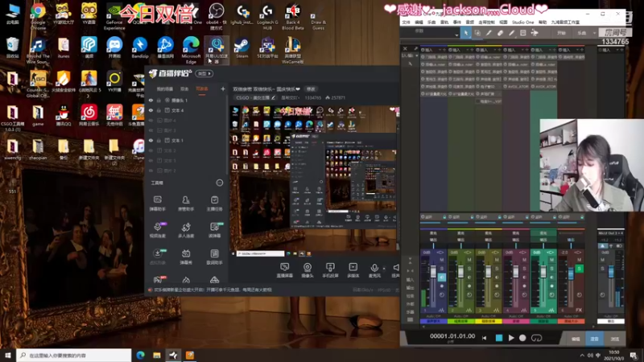Screen dimensions: 644x362
Task: Switch to the 编辑 edit tab at bottom
Action: (x=576, y=339)
